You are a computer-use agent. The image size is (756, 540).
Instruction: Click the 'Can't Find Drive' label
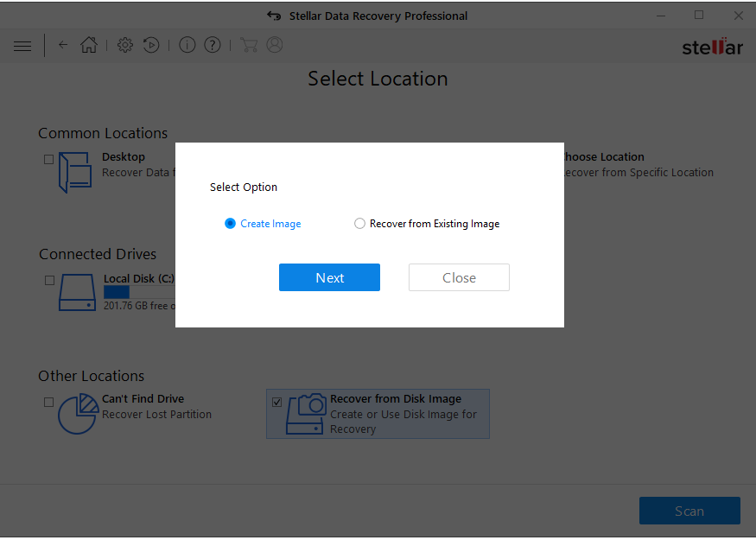[143, 398]
